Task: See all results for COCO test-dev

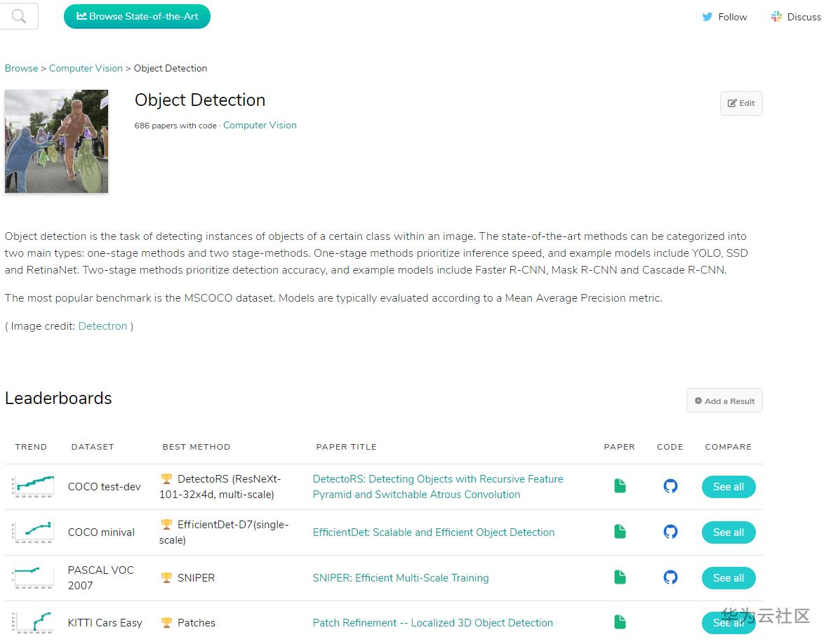Action: (728, 487)
